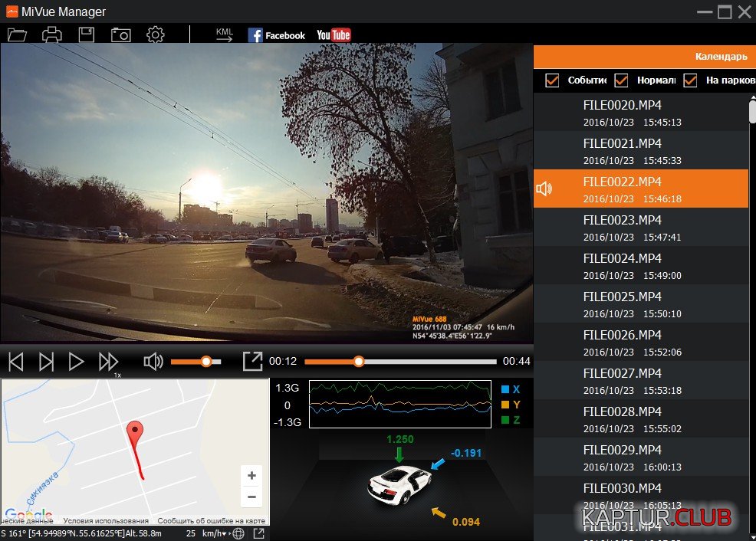Image resolution: width=756 pixels, height=541 pixels.
Task: Zoom in on the map with plus
Action: click(x=251, y=475)
